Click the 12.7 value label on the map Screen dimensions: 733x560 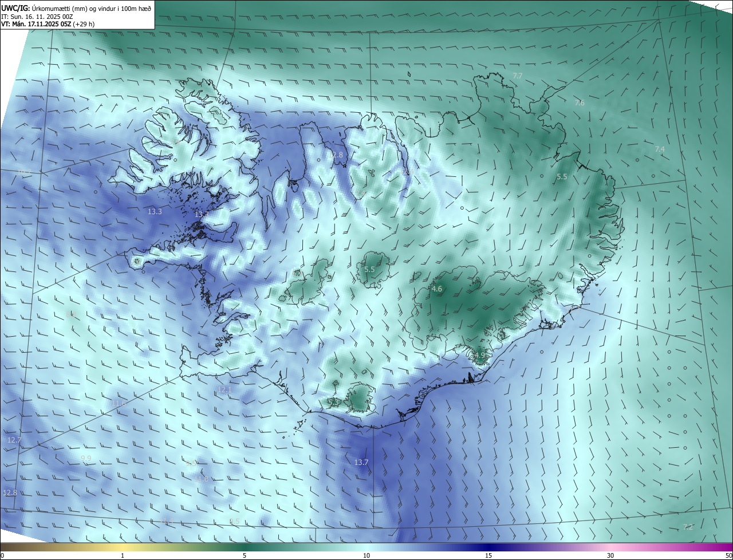click(x=14, y=440)
